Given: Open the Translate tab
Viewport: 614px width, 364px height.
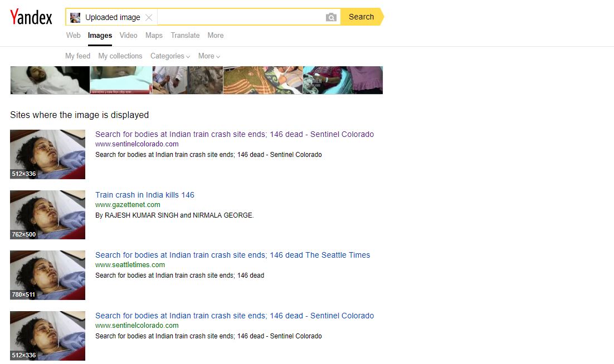Looking at the screenshot, I should coord(185,35).
